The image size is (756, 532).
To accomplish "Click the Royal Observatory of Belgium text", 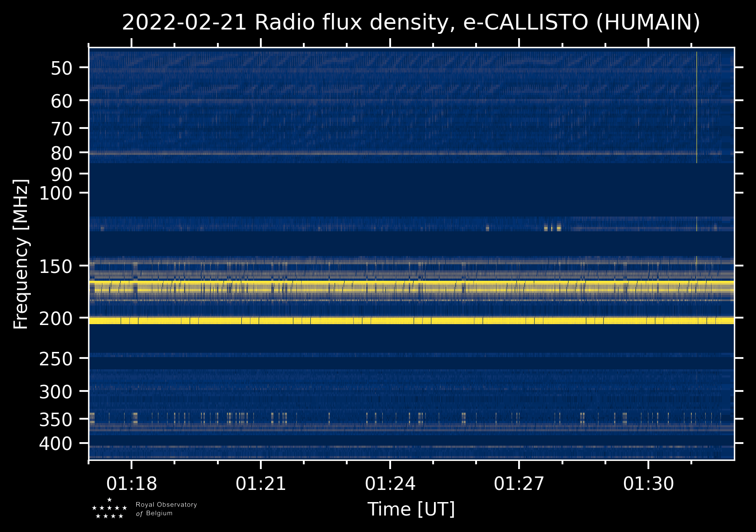I will click(166, 509).
